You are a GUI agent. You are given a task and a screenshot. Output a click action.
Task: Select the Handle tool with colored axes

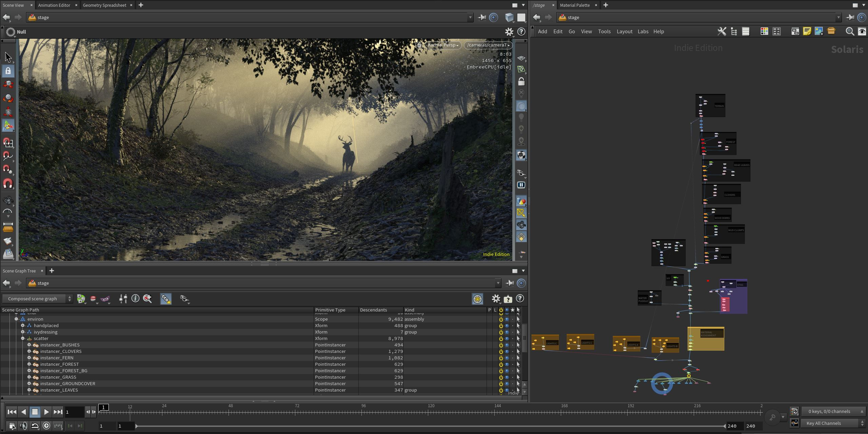point(8,126)
